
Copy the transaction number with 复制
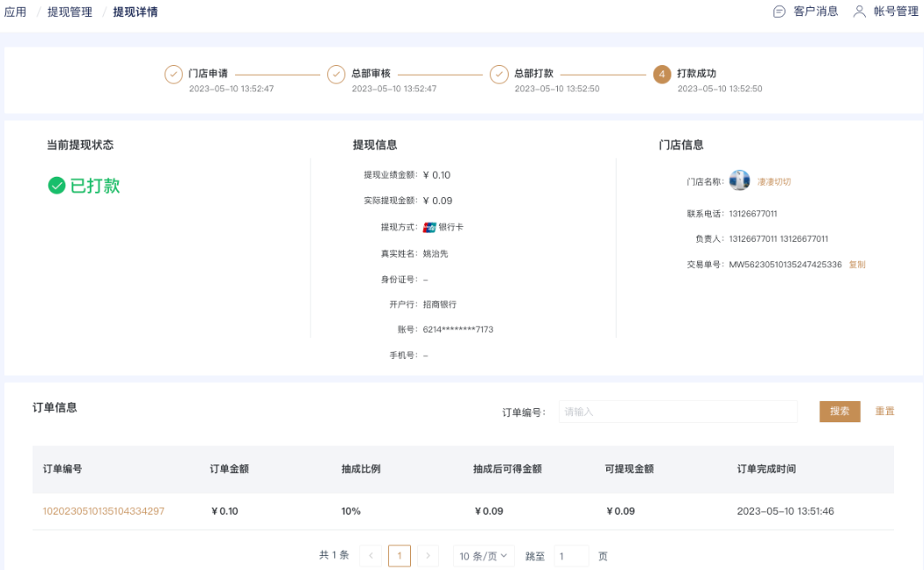(856, 265)
